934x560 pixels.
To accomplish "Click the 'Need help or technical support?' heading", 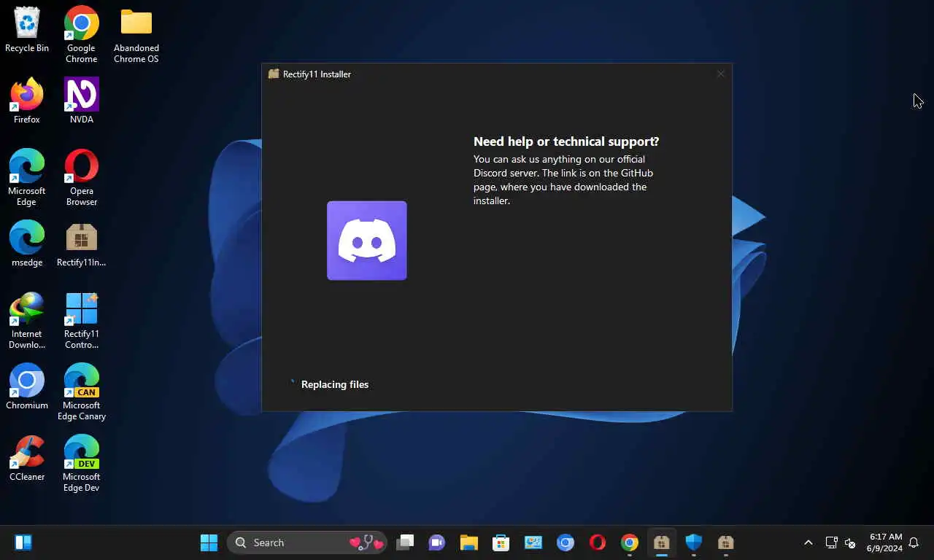I will tap(566, 141).
